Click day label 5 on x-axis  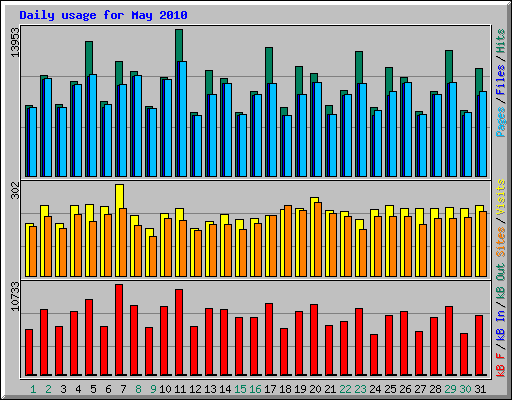click(93, 389)
